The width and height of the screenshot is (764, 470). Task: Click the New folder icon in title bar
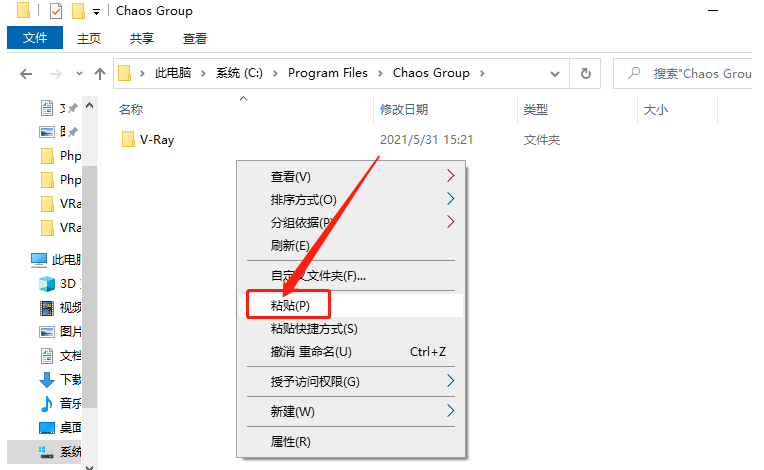(78, 11)
